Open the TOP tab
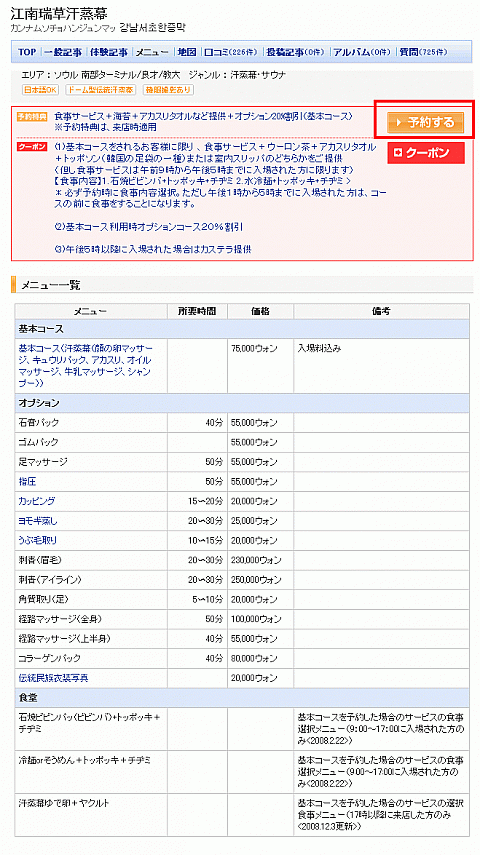This screenshot has height=855, width=480. (27, 52)
